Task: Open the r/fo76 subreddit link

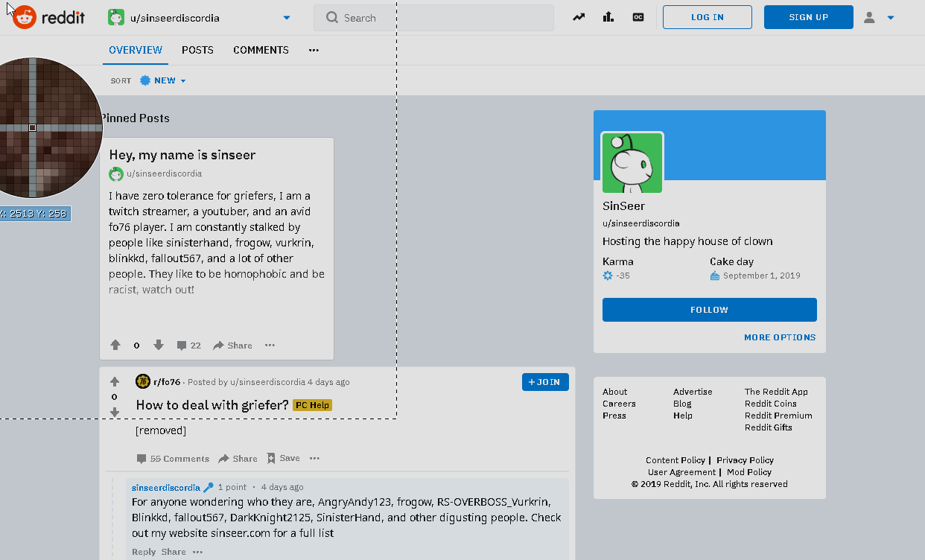Action: [x=167, y=382]
